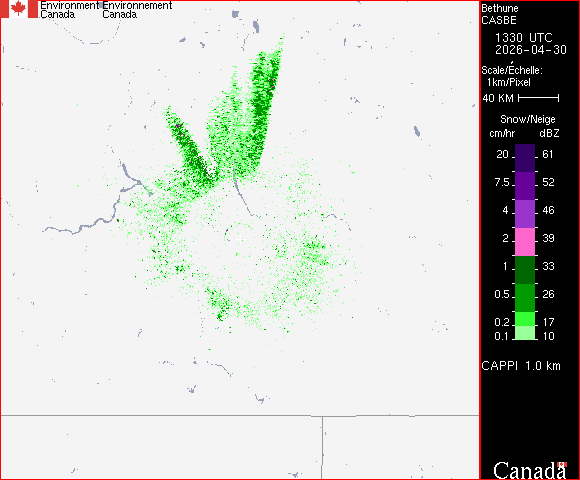
Task: Select the green 26 dBZ swatch
Action: coord(525,298)
